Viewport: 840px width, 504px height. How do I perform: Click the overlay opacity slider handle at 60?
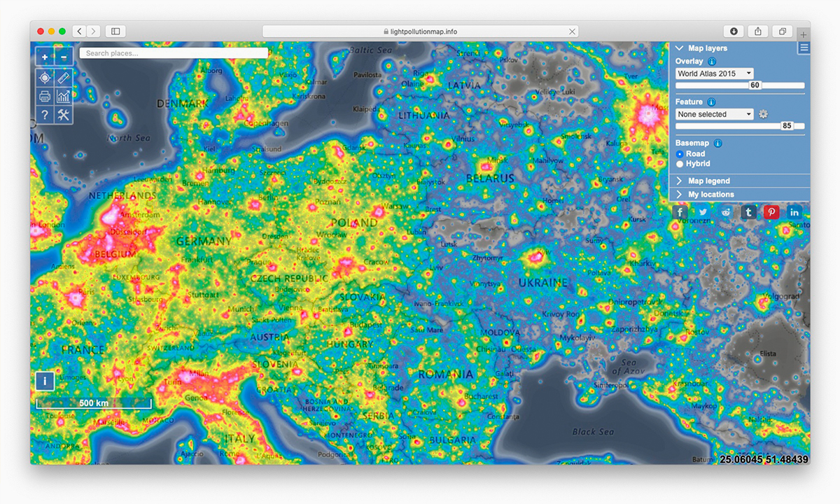point(755,85)
